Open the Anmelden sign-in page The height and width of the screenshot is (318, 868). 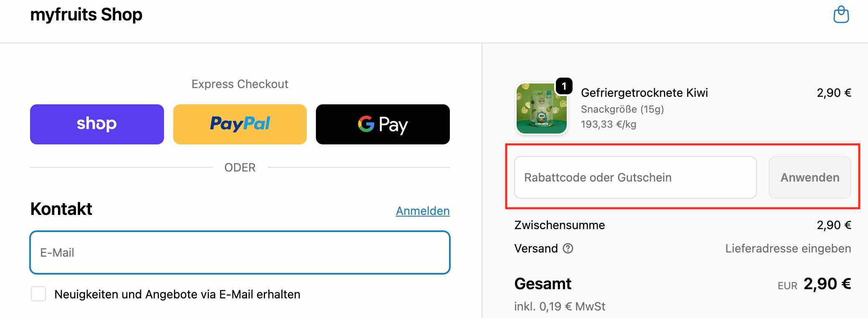423,211
